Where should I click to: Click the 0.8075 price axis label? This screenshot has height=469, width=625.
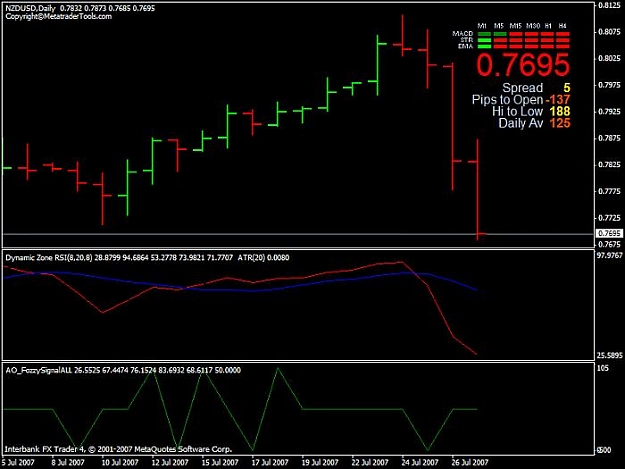610,32
